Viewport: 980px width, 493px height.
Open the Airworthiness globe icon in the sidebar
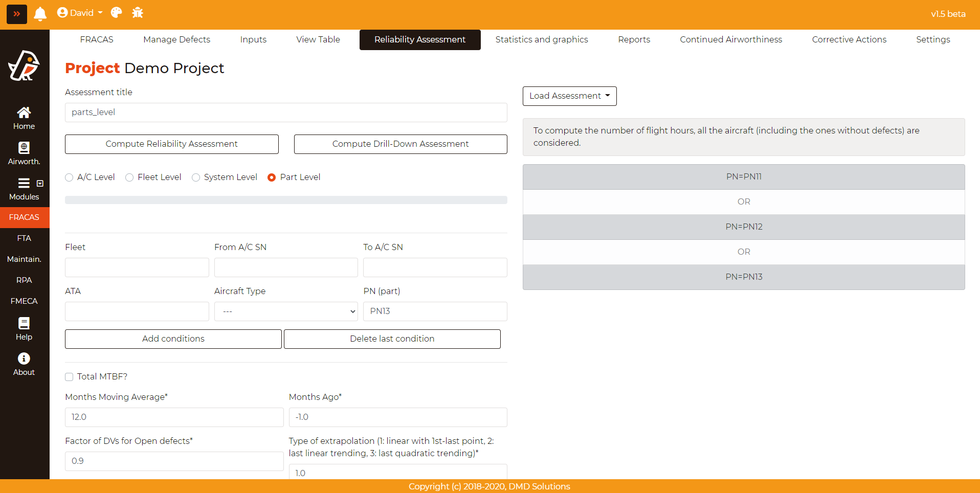(24, 148)
